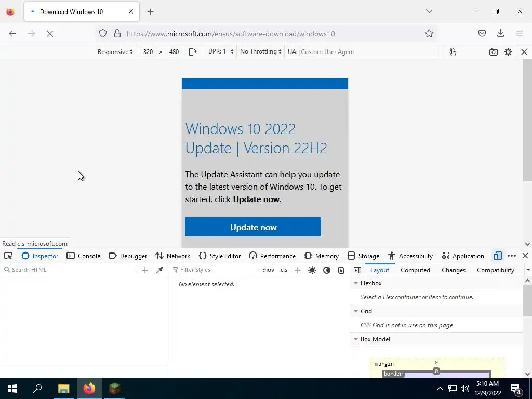Viewport: 532px width, 399px height.
Task: Show more sidebar tabs dropdown arrow
Action: pyautogui.click(x=528, y=270)
